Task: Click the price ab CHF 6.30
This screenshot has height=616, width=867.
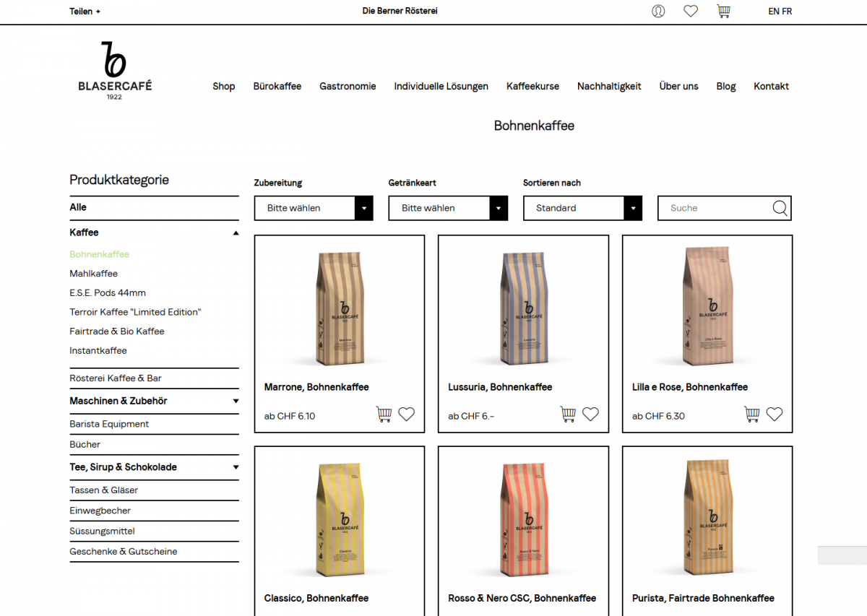Action: [658, 416]
